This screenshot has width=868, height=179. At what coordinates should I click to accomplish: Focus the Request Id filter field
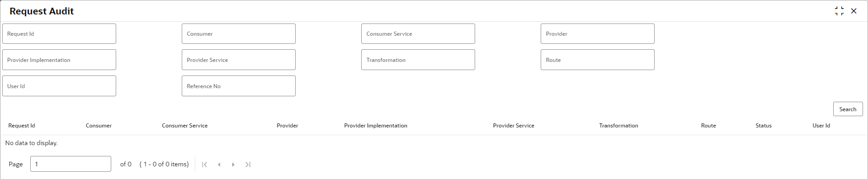click(59, 34)
